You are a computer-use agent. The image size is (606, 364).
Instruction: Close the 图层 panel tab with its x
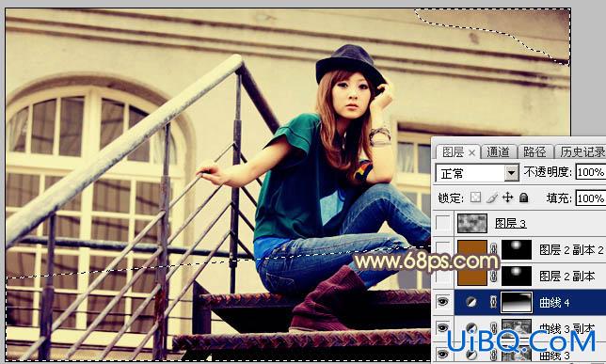(x=471, y=153)
